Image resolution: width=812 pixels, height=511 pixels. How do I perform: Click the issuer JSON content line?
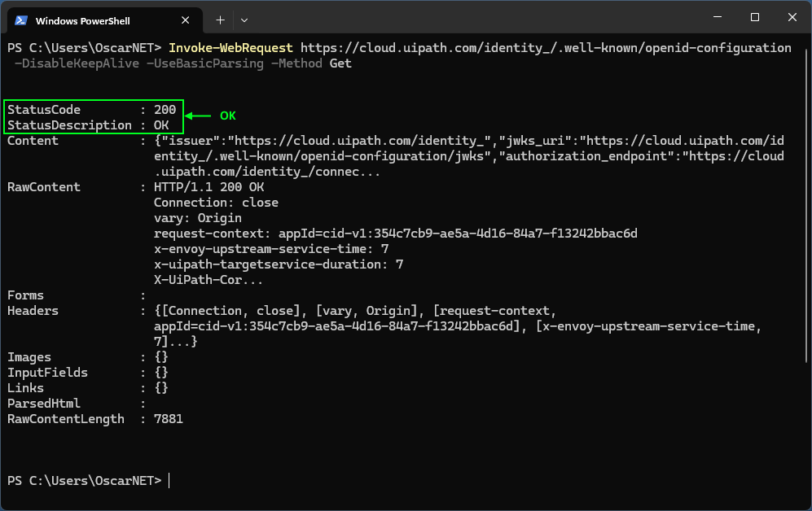coord(468,141)
